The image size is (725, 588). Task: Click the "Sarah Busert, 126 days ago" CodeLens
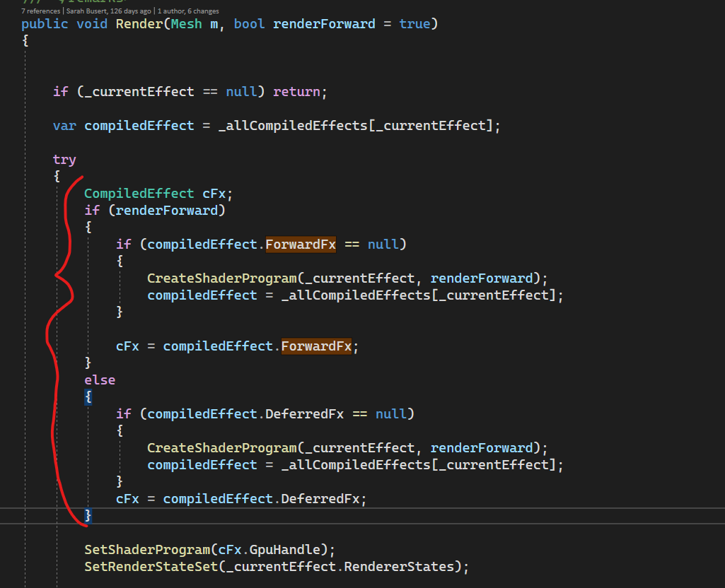click(109, 11)
